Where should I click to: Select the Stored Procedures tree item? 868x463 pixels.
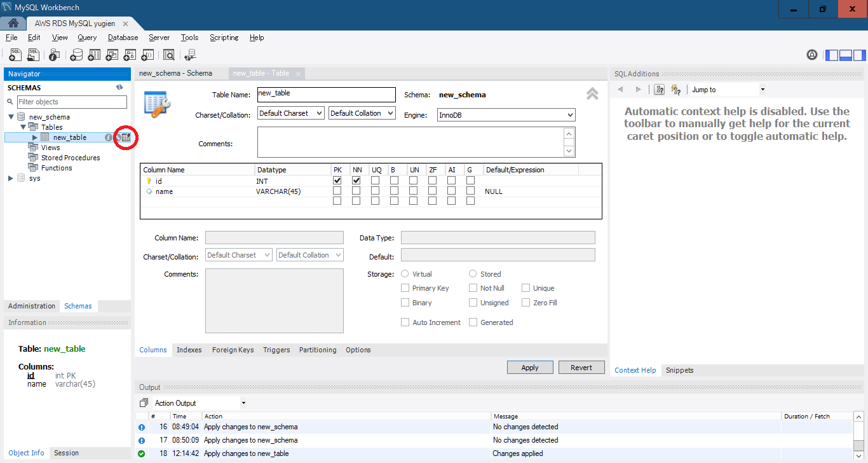pyautogui.click(x=71, y=158)
